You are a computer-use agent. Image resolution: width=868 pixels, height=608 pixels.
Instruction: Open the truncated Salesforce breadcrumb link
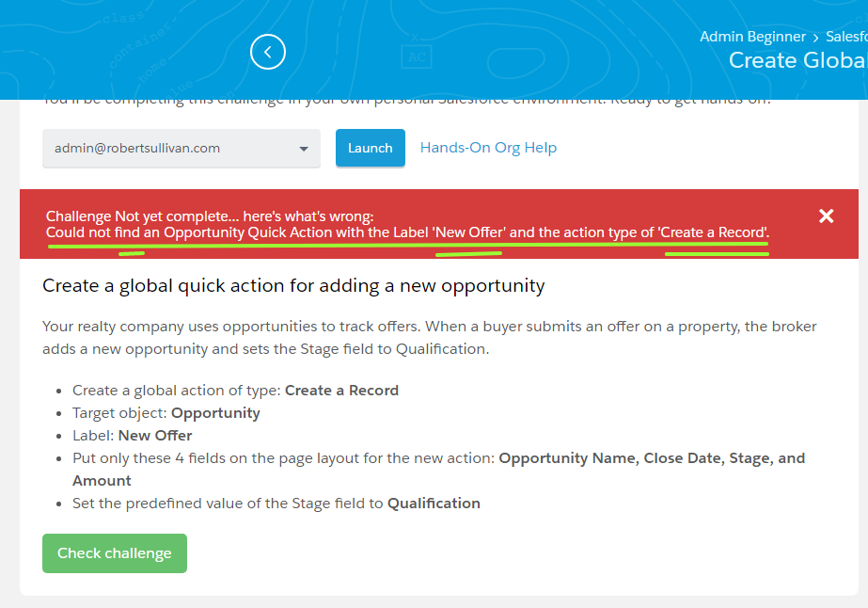(845, 37)
